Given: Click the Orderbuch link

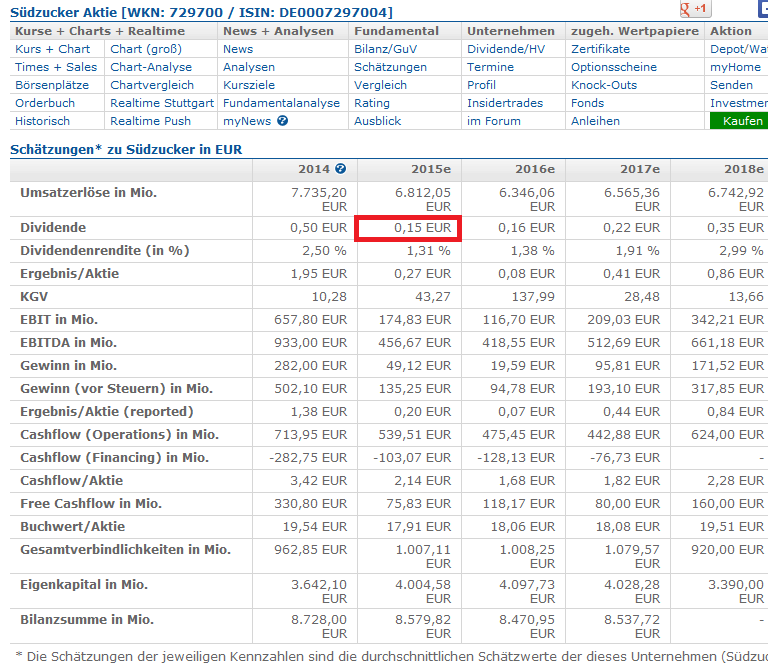Looking at the screenshot, I should [x=45, y=103].
